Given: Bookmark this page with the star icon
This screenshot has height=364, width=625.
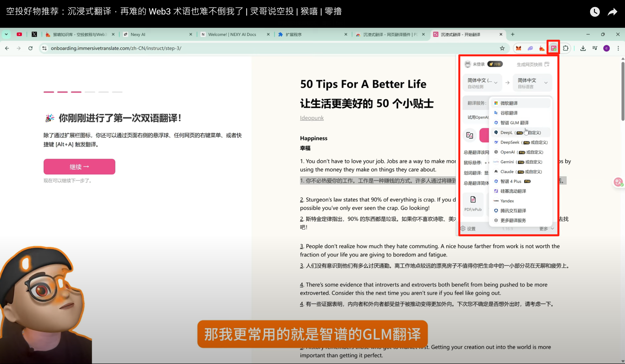Looking at the screenshot, I should pyautogui.click(x=502, y=48).
